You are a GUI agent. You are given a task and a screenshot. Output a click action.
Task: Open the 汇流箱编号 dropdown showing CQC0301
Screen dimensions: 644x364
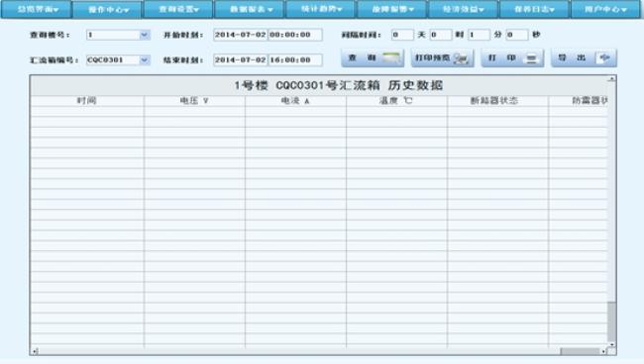tap(118, 61)
